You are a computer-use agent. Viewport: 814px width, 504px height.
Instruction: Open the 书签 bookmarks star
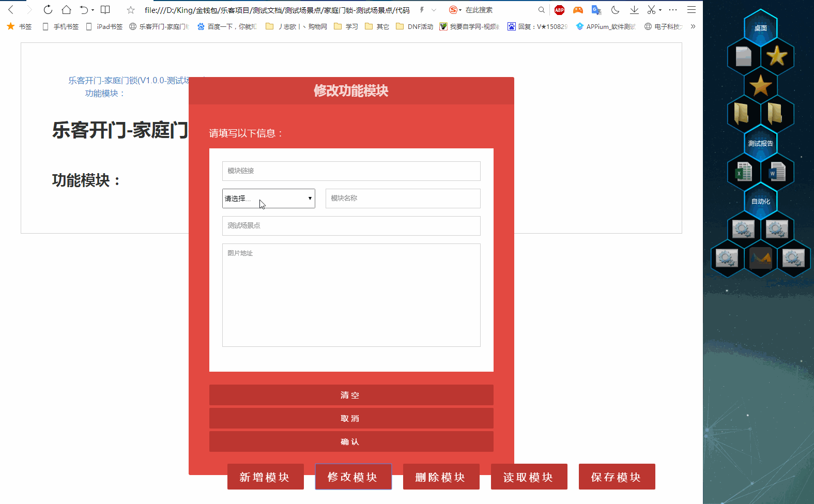(x=19, y=26)
